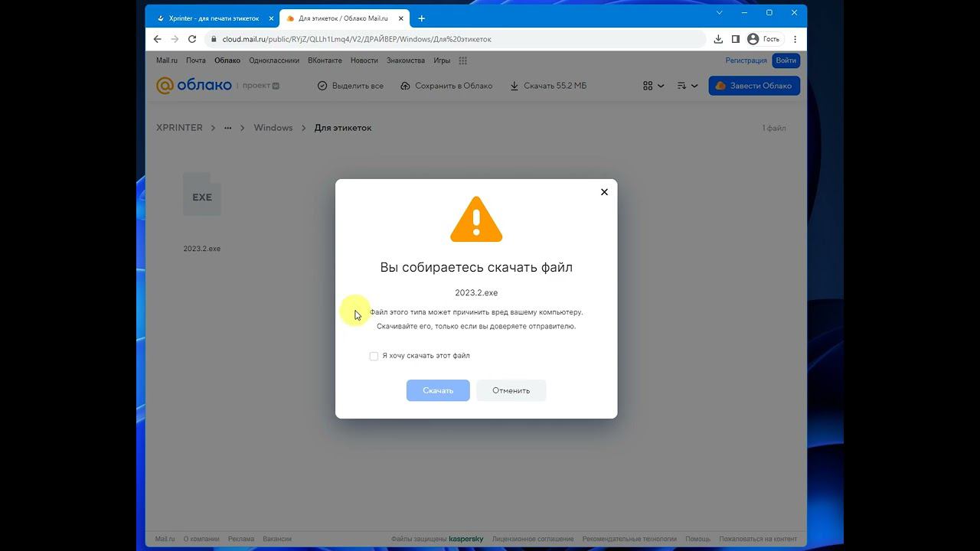The height and width of the screenshot is (551, 980).
Task: Go to Windows breadcrumb folder
Action: (273, 128)
